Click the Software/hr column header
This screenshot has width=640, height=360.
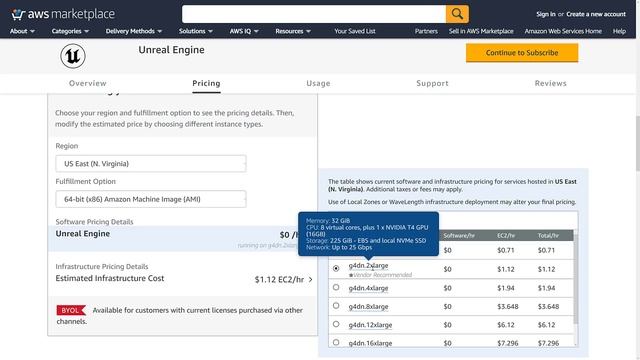coord(459,236)
